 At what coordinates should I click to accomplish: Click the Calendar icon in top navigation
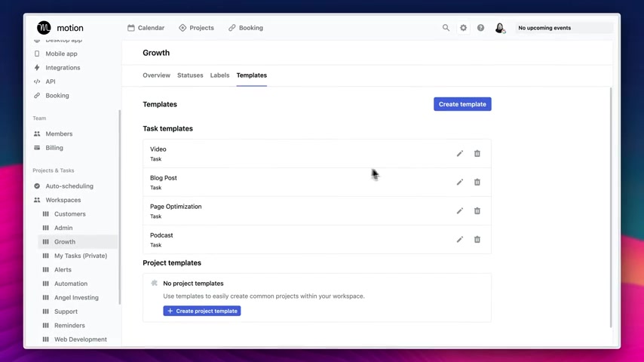[x=131, y=28]
